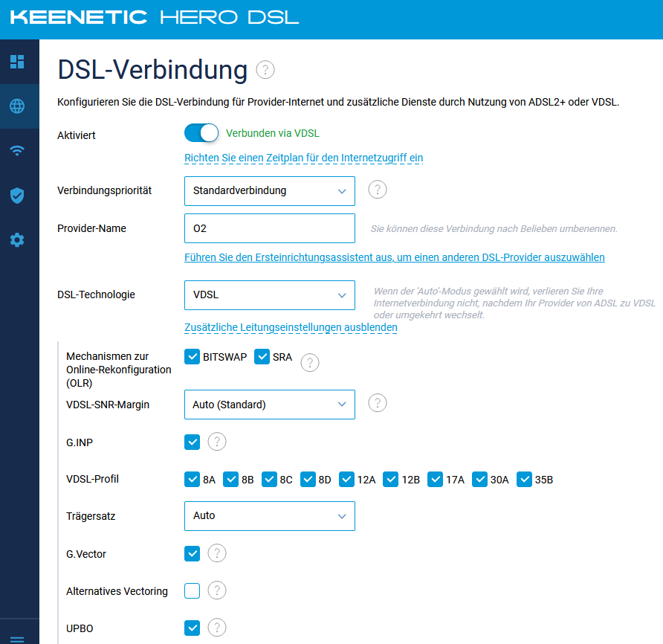Uncheck VDSL profile 8A
The height and width of the screenshot is (644, 663).
point(192,480)
